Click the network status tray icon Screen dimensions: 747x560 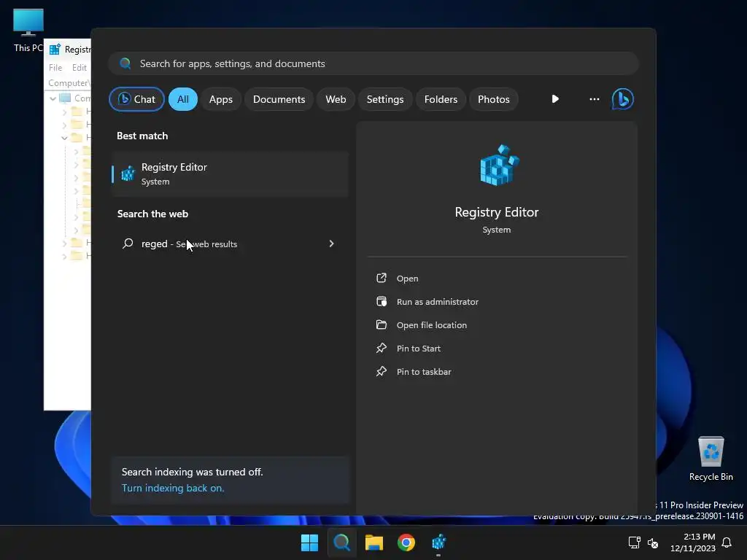pyautogui.click(x=634, y=542)
